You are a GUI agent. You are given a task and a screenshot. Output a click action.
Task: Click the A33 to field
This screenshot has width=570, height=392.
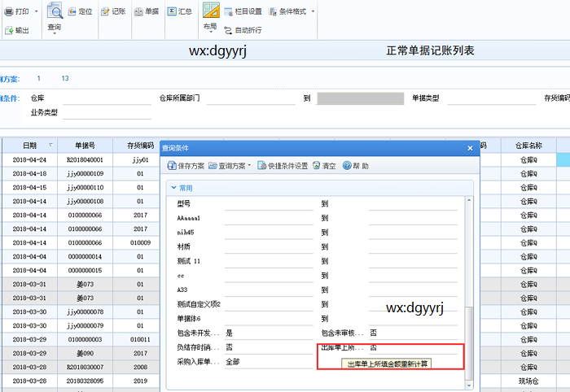click(x=413, y=290)
